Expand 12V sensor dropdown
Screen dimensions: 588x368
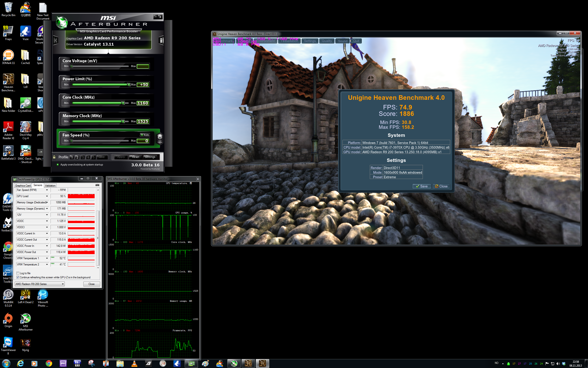point(47,215)
